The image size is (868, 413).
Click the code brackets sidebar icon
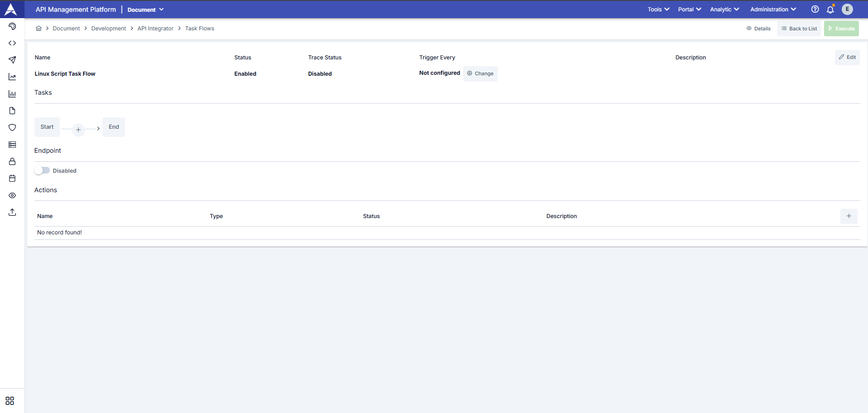point(12,43)
